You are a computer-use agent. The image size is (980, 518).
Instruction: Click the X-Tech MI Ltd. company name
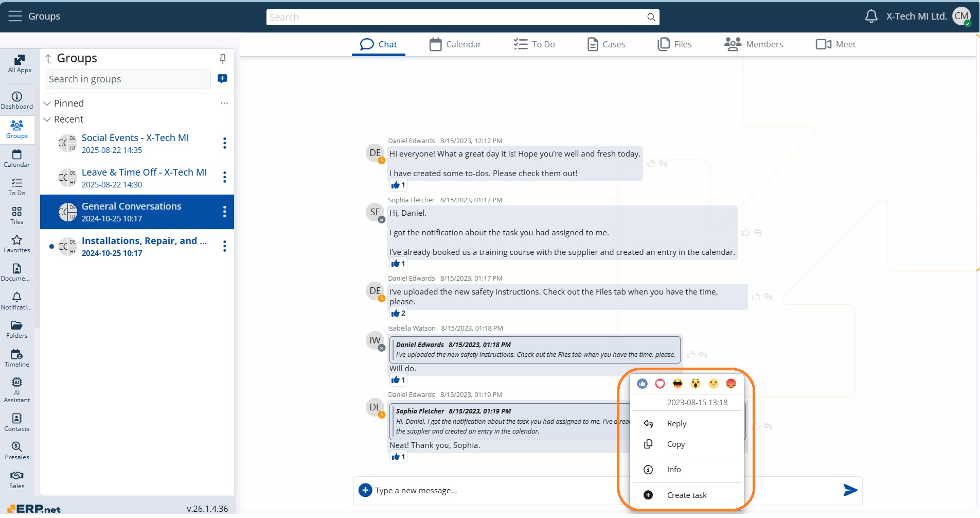click(916, 16)
